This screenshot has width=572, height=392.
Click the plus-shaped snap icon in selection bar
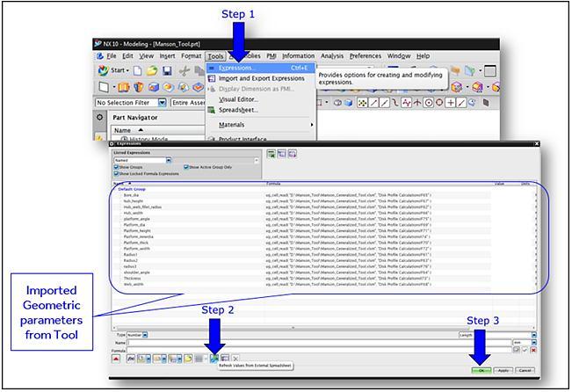click(x=451, y=103)
